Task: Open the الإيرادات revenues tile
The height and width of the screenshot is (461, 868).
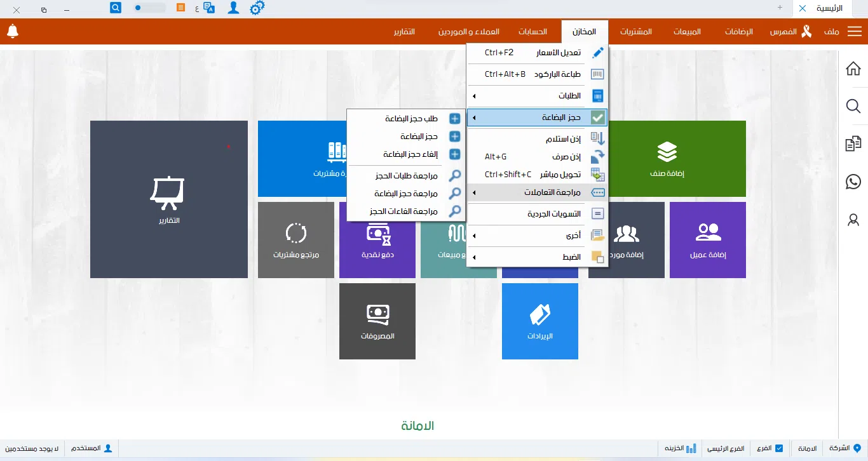Action: coord(540,321)
